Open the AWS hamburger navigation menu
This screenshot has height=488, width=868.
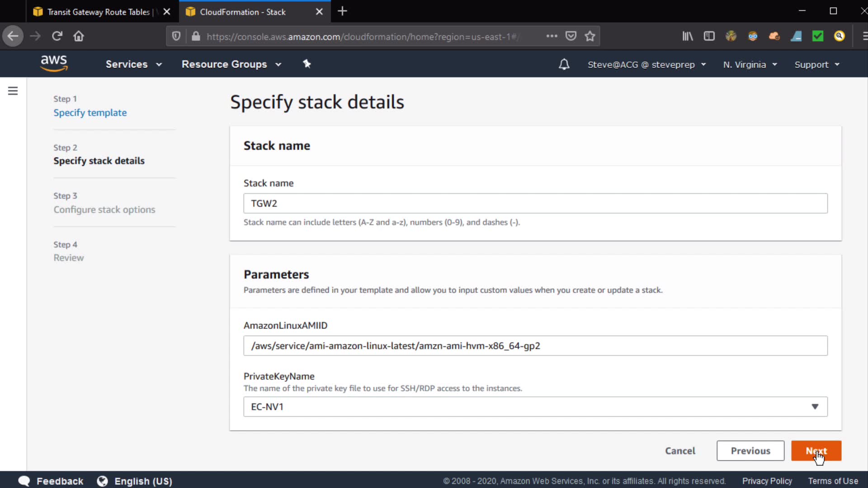tap(13, 91)
